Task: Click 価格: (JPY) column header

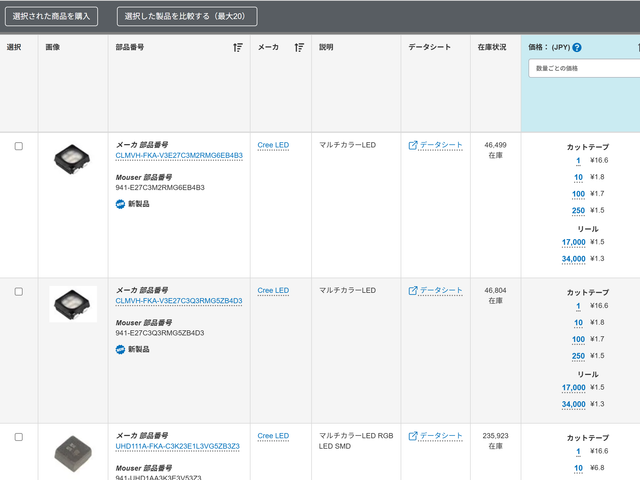Action: (x=549, y=47)
